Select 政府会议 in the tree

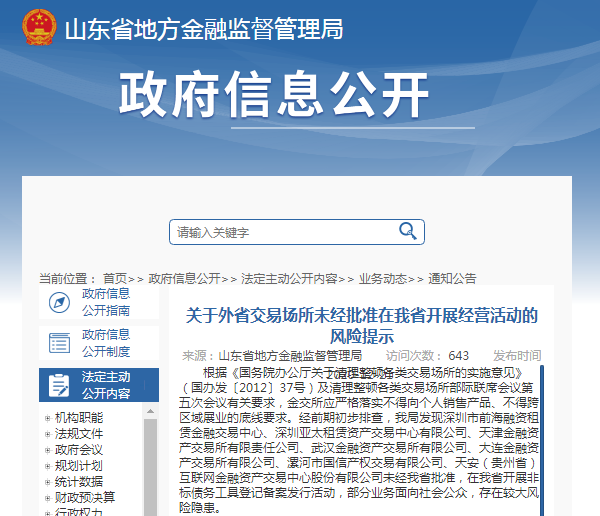tap(79, 450)
